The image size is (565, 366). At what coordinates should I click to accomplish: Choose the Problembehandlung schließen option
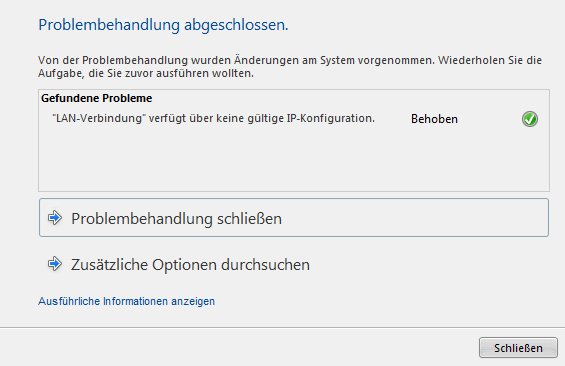pyautogui.click(x=294, y=218)
